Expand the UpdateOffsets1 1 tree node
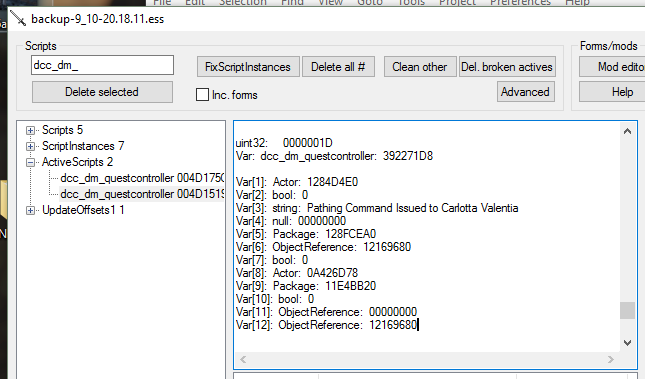The height and width of the screenshot is (379, 645). [x=30, y=210]
